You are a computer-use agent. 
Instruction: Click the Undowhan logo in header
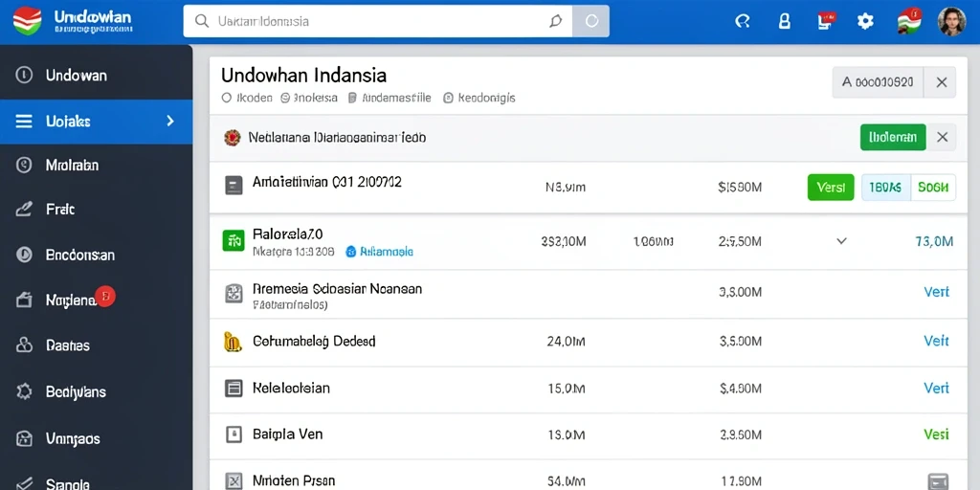click(27, 21)
